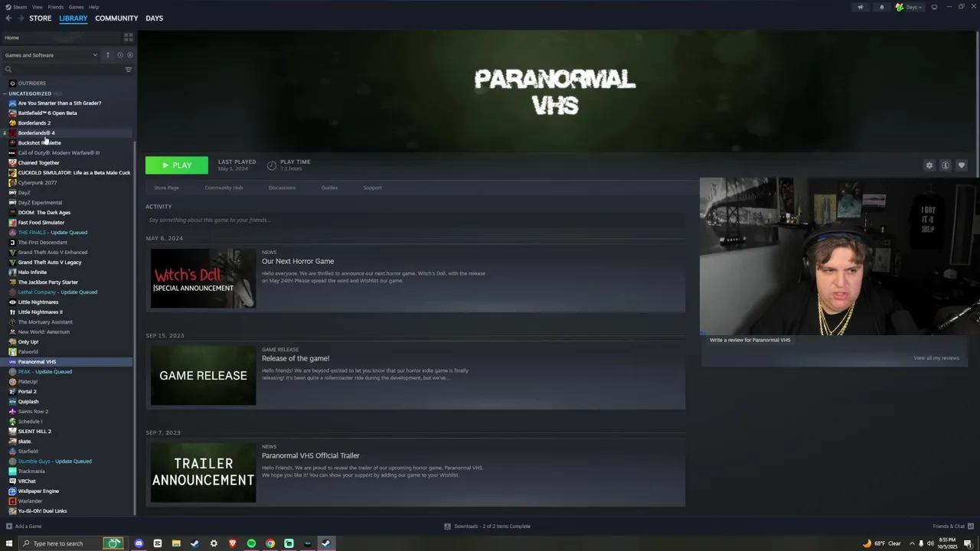The height and width of the screenshot is (551, 980).
Task: Open Brave browser from the taskbar
Action: pos(233,543)
